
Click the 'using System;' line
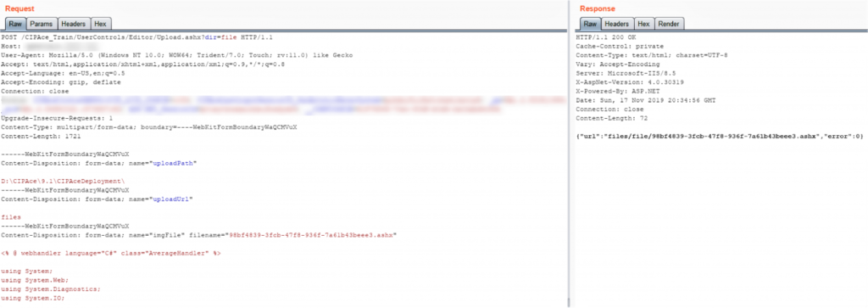point(26,271)
